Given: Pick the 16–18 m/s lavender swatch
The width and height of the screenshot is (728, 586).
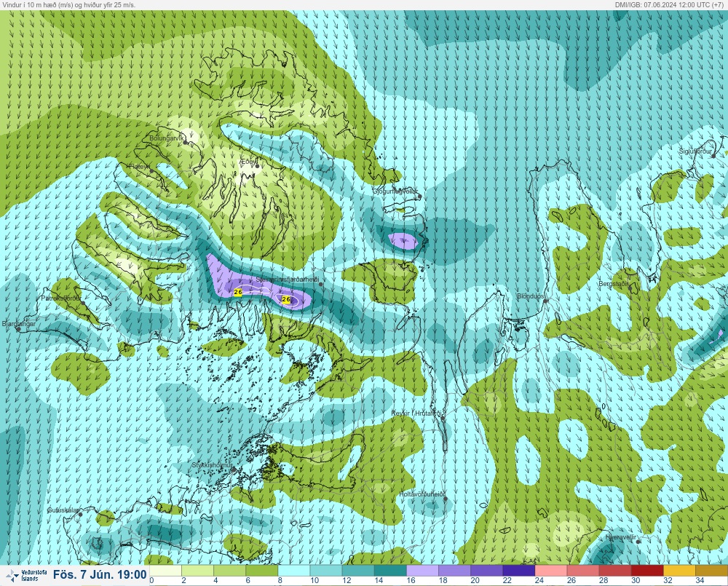Looking at the screenshot, I should tap(422, 570).
